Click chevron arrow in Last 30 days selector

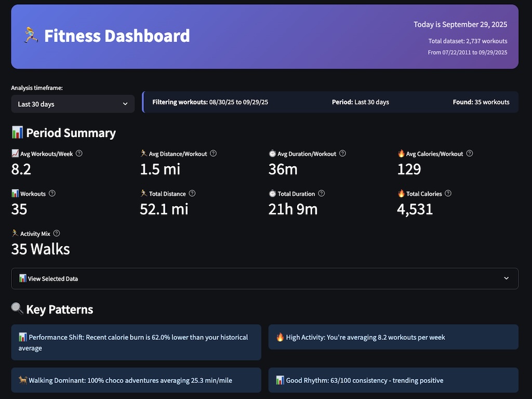tap(125, 104)
